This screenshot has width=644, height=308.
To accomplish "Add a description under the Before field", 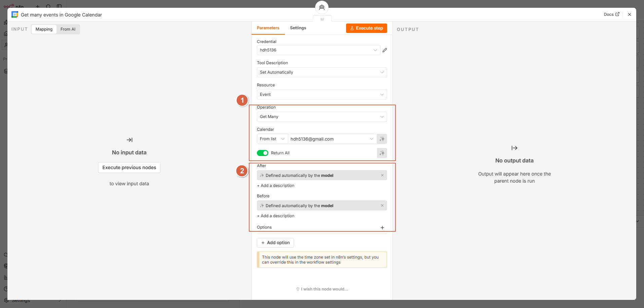I will (276, 216).
